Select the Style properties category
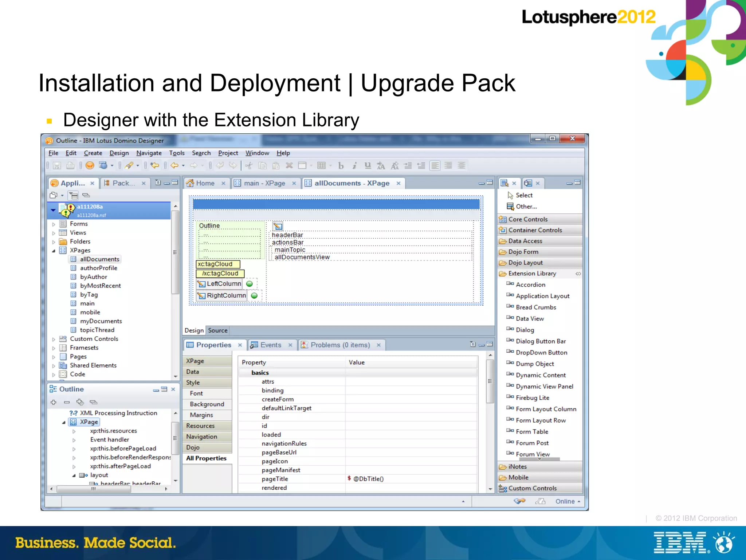746x560 pixels. coord(207,383)
